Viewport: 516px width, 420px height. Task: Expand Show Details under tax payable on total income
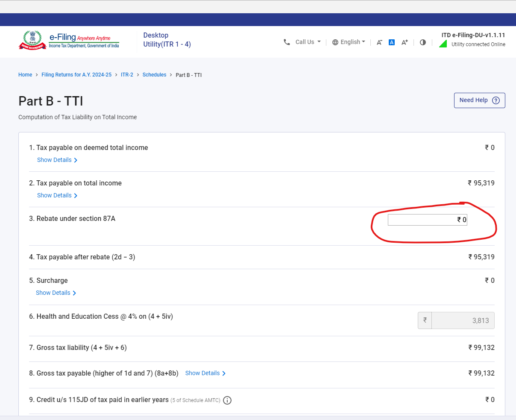coord(57,195)
